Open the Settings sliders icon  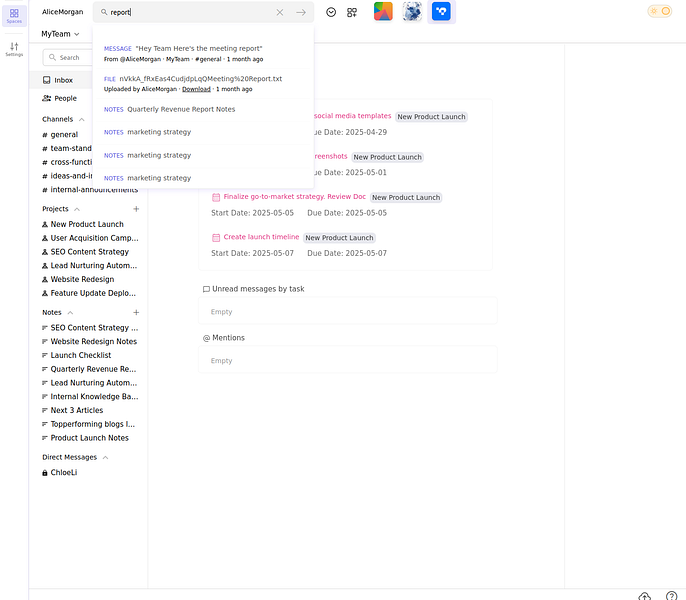(14, 49)
